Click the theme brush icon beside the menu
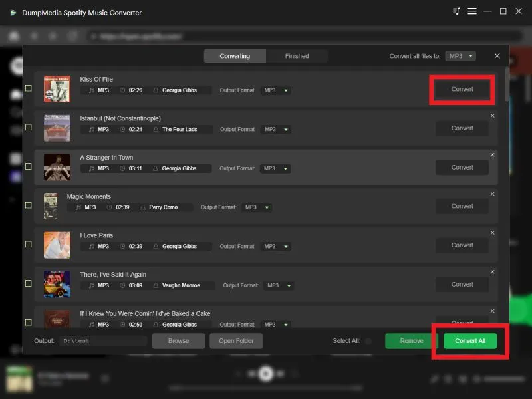 [x=456, y=11]
